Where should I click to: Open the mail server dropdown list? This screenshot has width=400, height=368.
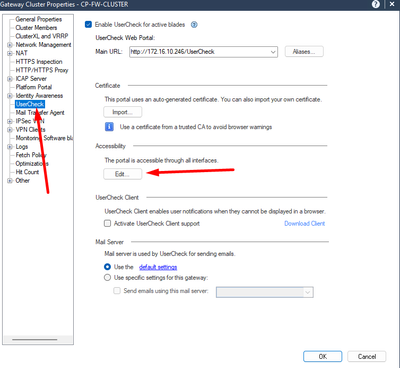point(308,292)
